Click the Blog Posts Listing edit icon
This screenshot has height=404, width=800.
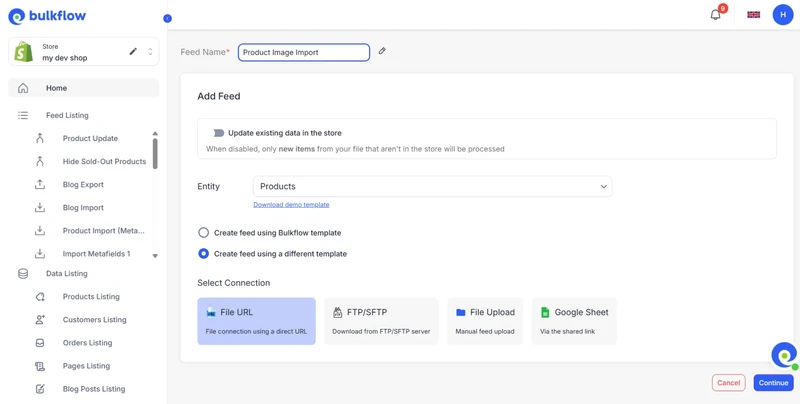coord(40,389)
